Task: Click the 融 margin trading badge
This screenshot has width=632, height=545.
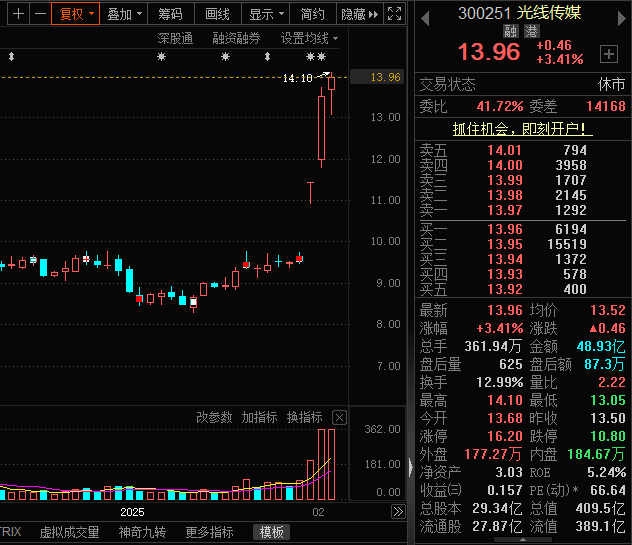Action: coord(510,32)
